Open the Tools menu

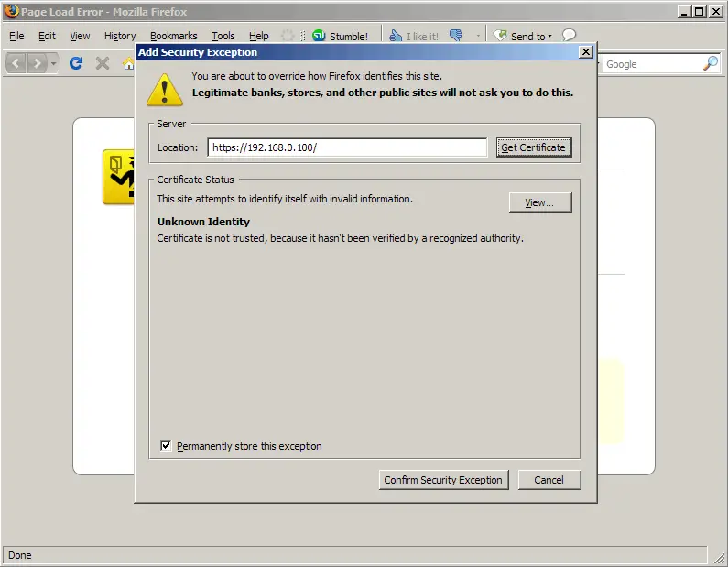(223, 36)
